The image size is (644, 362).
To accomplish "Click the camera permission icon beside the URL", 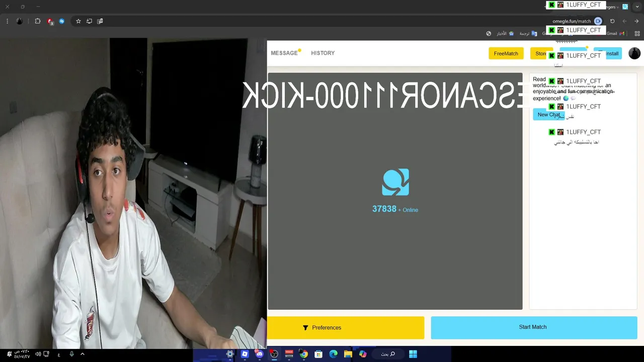I will pyautogui.click(x=598, y=21).
